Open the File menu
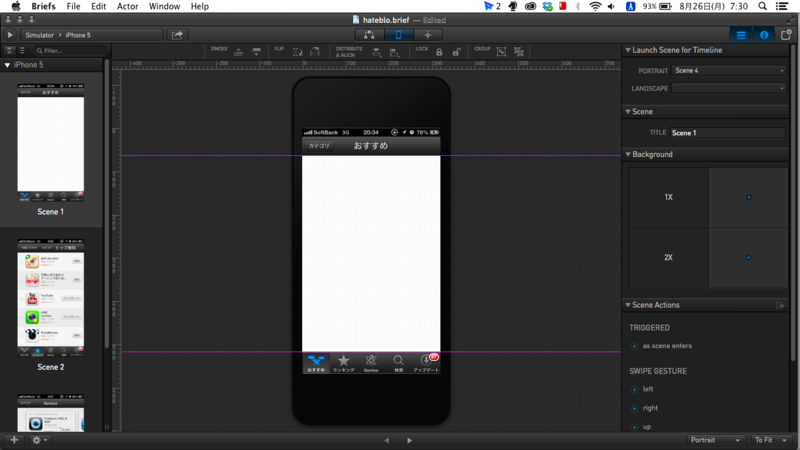The image size is (800, 450). coord(73,6)
